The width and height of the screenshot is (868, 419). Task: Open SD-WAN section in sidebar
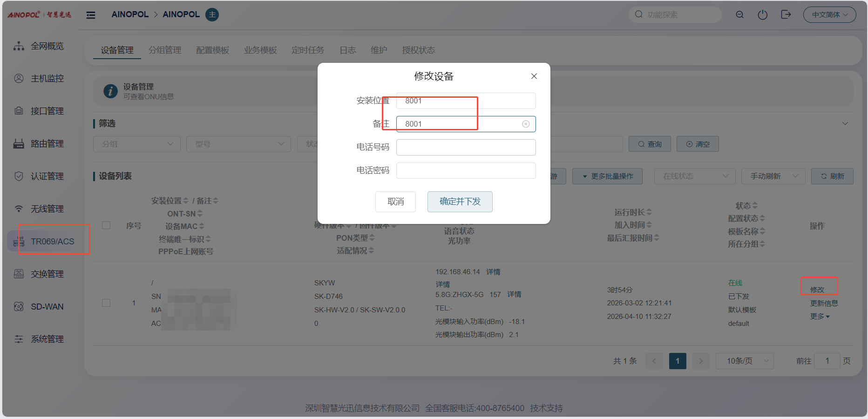pyautogui.click(x=47, y=307)
